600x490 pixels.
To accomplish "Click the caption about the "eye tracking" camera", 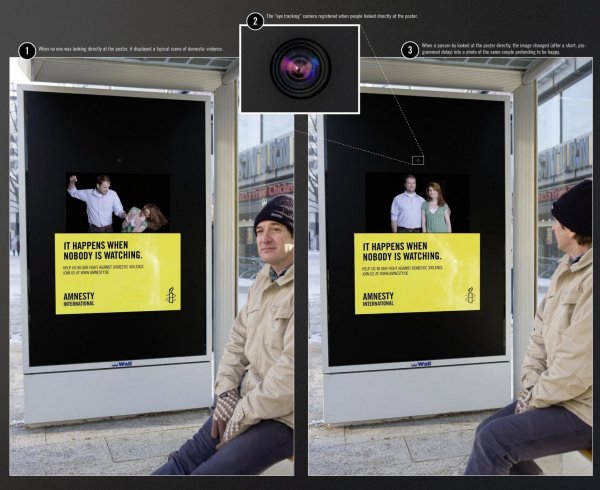I will [342, 16].
